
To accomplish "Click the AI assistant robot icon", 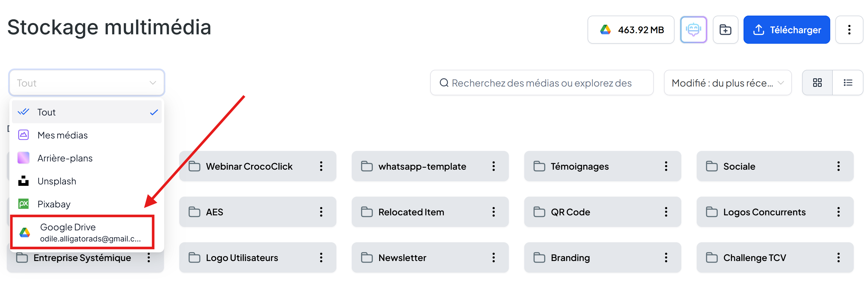I will [x=693, y=30].
